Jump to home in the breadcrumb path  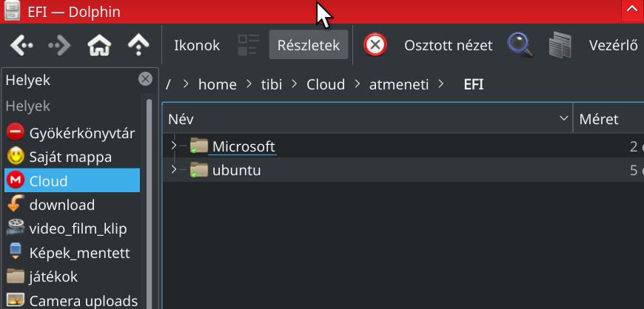tap(218, 84)
